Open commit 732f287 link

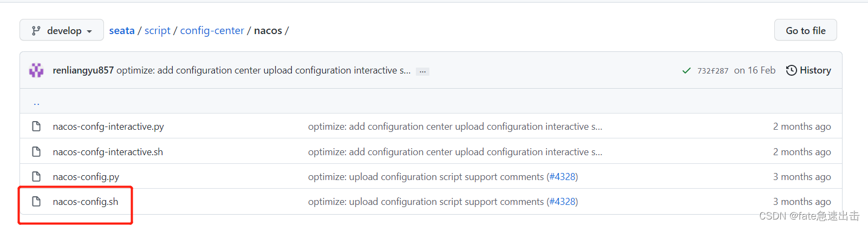[x=713, y=71]
